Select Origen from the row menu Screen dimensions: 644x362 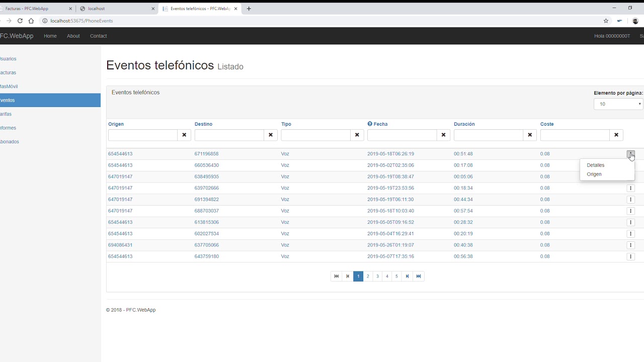(594, 174)
